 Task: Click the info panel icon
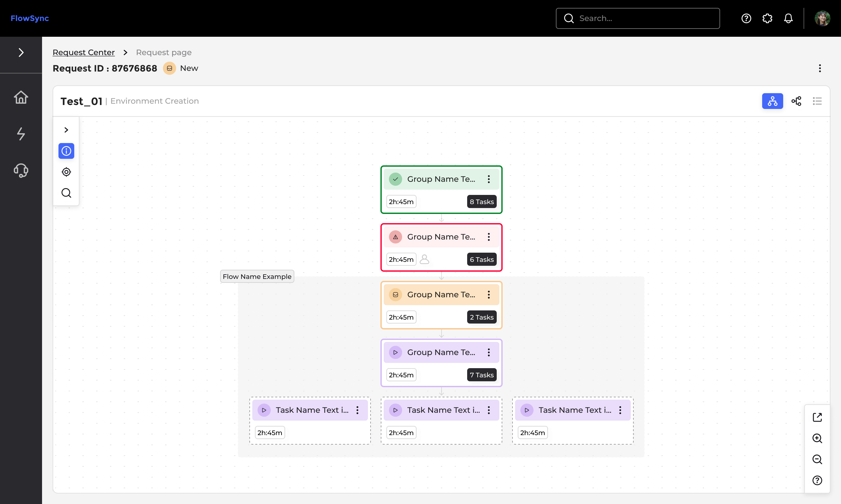pyautogui.click(x=66, y=151)
